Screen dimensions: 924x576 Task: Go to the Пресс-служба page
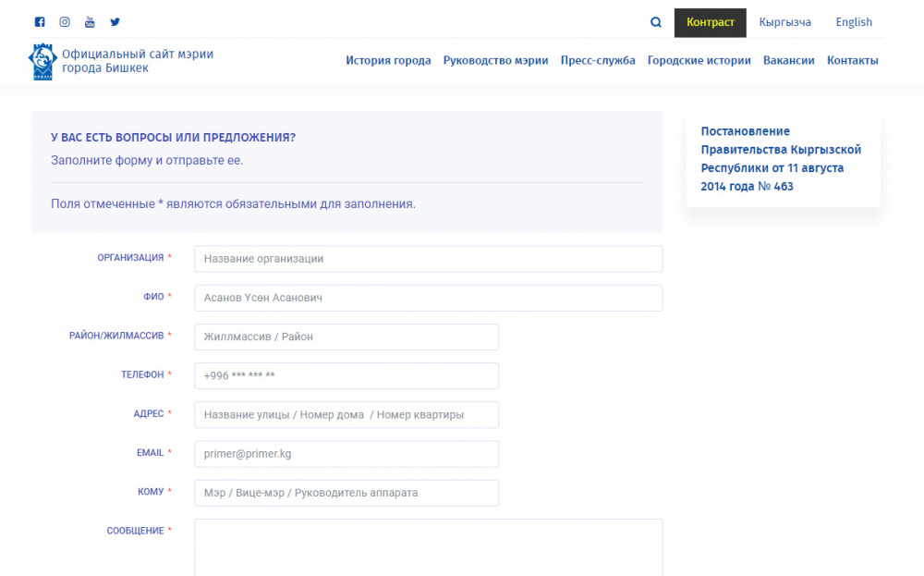point(598,60)
